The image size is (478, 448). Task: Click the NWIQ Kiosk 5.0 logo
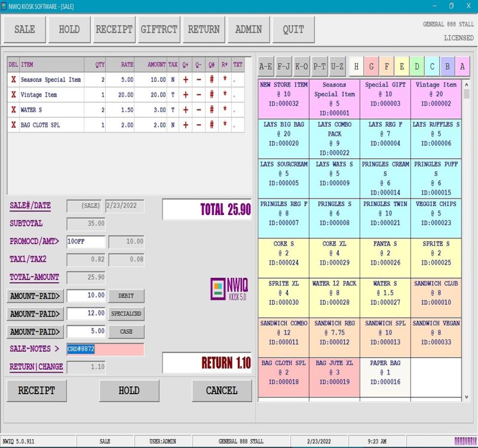pos(230,289)
